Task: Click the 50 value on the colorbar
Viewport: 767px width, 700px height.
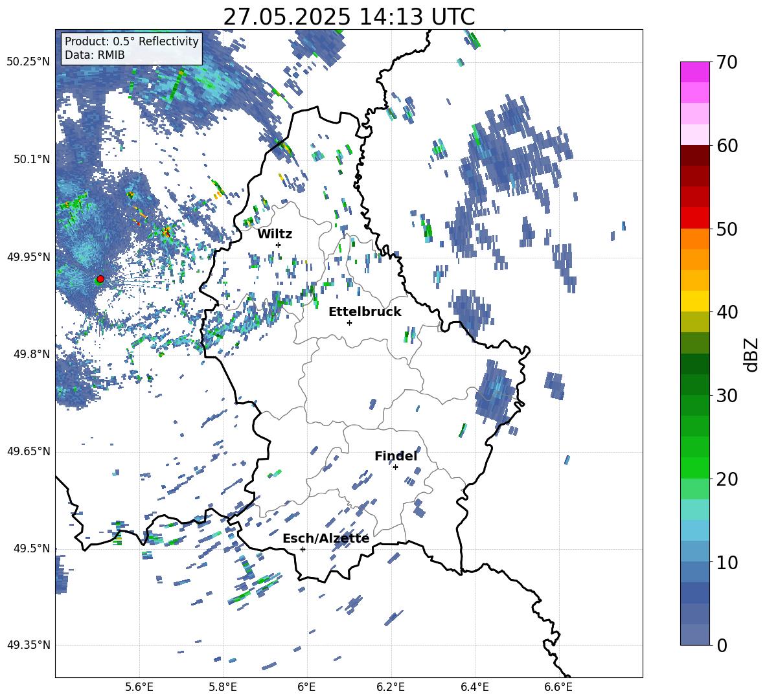Action: click(x=726, y=229)
